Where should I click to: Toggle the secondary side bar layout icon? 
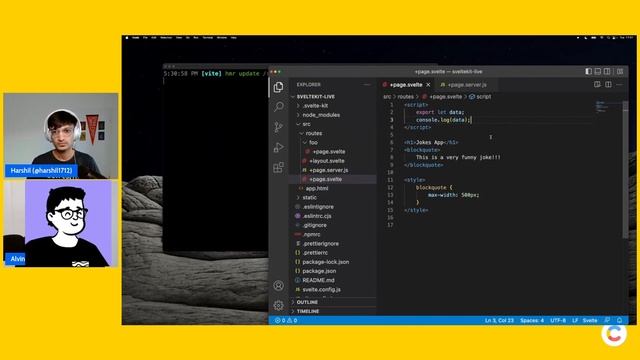point(607,71)
